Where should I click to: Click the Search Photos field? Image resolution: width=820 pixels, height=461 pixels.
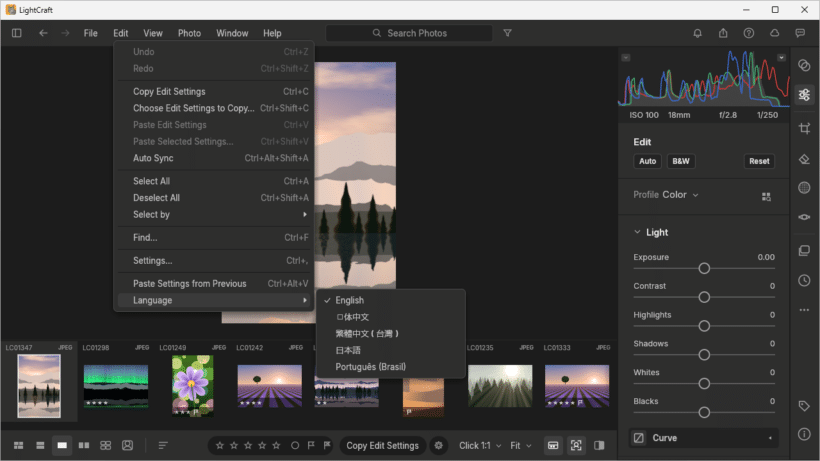click(x=409, y=33)
